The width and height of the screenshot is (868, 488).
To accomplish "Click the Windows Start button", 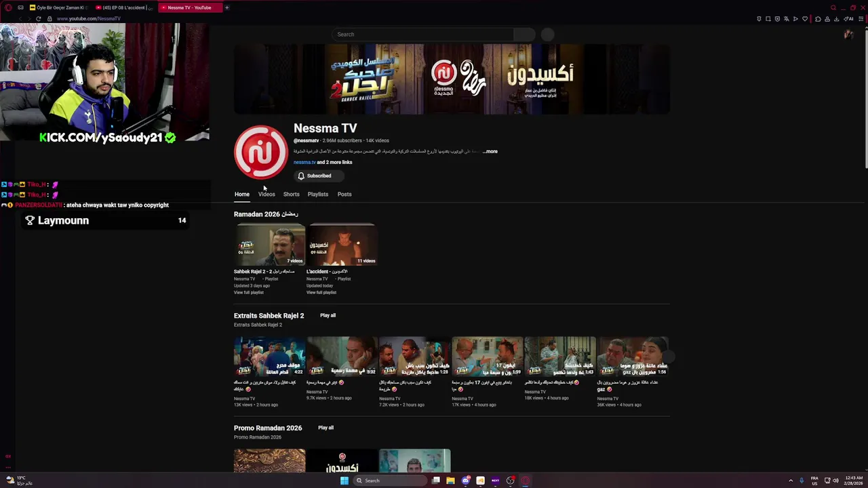I will pyautogui.click(x=344, y=481).
